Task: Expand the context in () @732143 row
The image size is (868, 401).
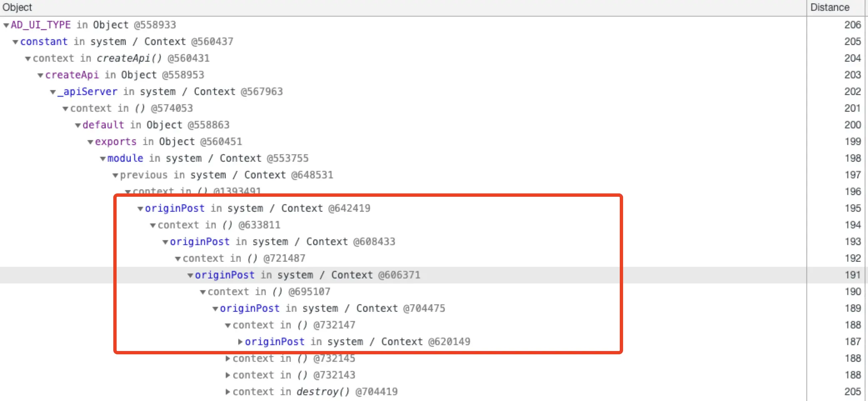Action: coord(228,375)
